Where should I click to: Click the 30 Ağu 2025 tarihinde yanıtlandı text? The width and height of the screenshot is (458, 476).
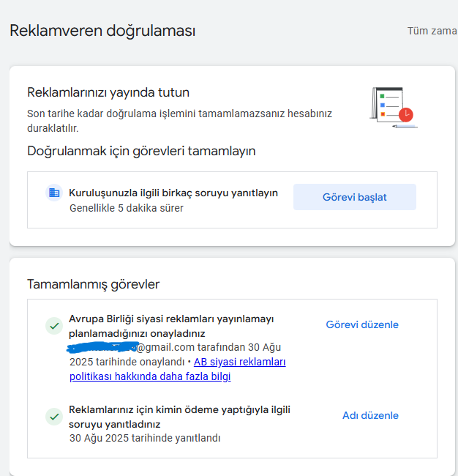tap(145, 438)
